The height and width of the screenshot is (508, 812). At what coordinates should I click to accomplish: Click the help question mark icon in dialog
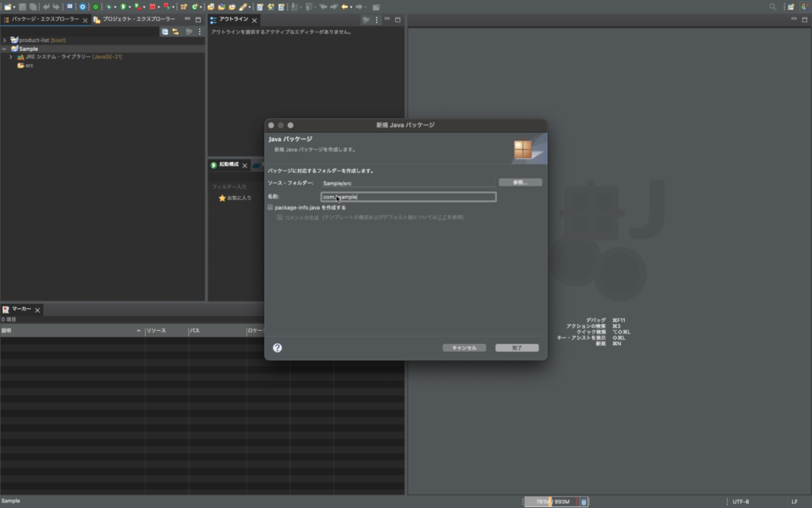(x=278, y=348)
